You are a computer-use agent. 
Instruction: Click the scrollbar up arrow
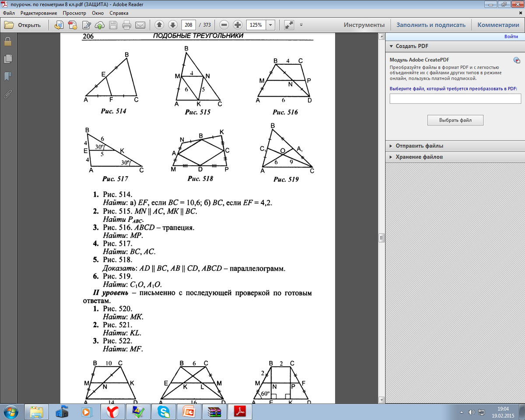pos(381,37)
